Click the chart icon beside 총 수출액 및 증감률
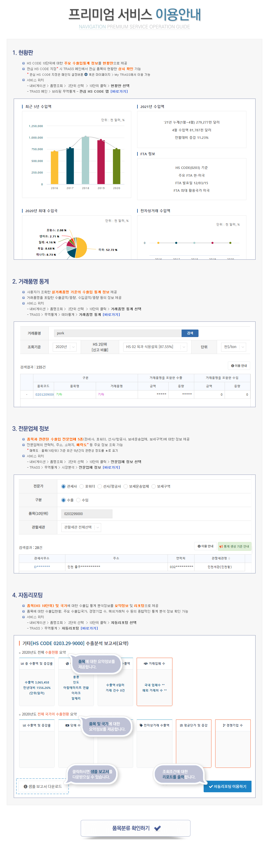This screenshot has height=868, width=269. pos(22,663)
